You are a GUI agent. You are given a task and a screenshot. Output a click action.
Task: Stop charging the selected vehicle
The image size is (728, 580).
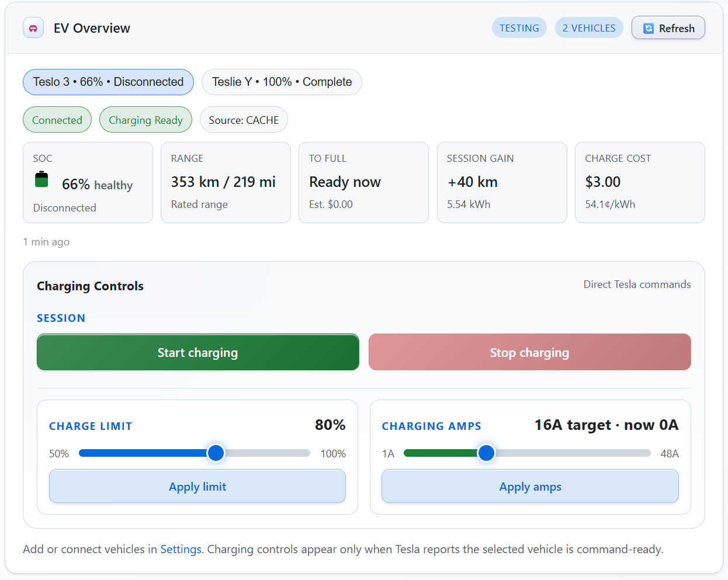[529, 352]
